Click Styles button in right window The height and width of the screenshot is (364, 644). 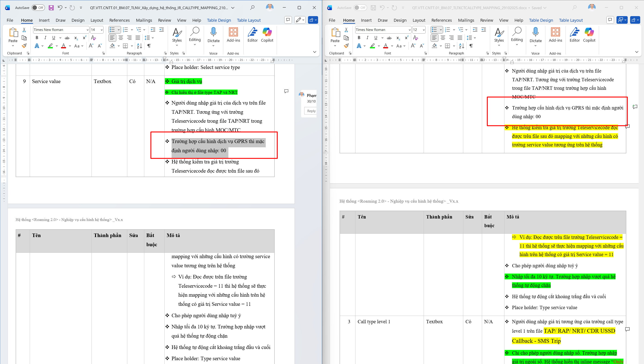[x=499, y=36]
